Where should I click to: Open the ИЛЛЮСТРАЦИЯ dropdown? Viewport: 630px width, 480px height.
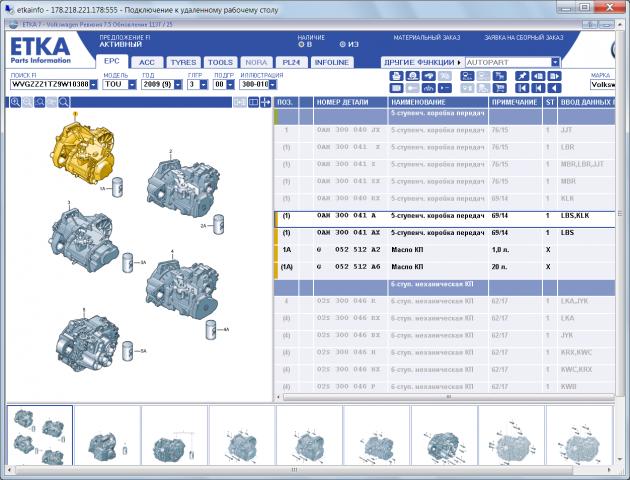(273, 85)
